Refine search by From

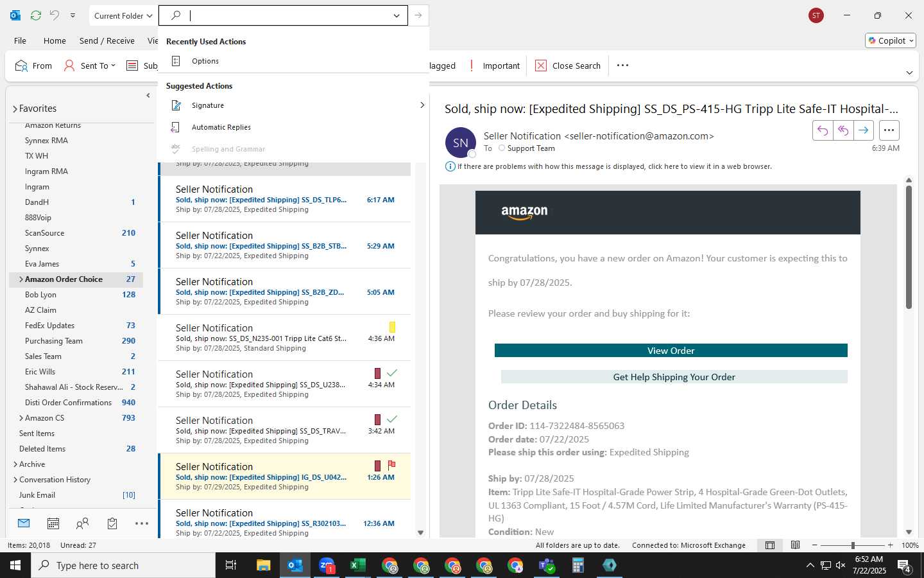click(x=33, y=66)
